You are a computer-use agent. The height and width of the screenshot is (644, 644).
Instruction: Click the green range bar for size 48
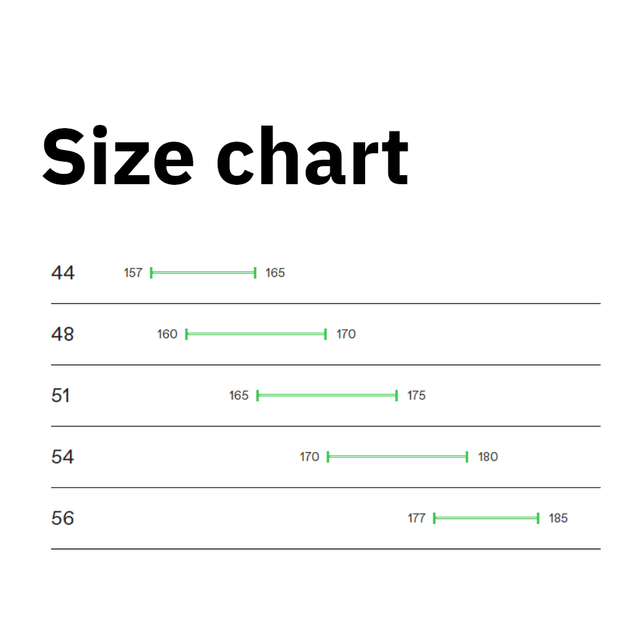[256, 334]
